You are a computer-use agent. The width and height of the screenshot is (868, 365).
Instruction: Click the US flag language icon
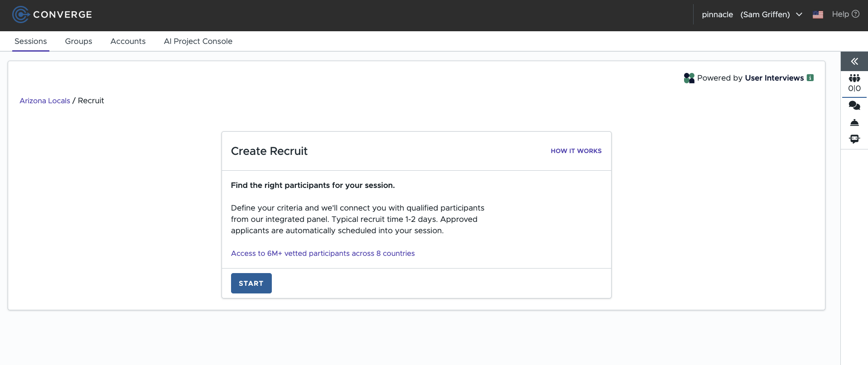tap(818, 14)
